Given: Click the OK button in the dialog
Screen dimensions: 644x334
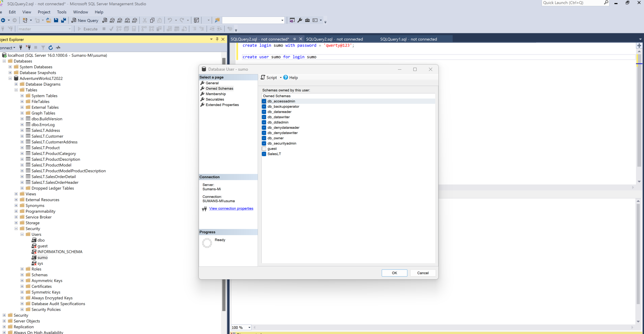Looking at the screenshot, I should pos(394,273).
